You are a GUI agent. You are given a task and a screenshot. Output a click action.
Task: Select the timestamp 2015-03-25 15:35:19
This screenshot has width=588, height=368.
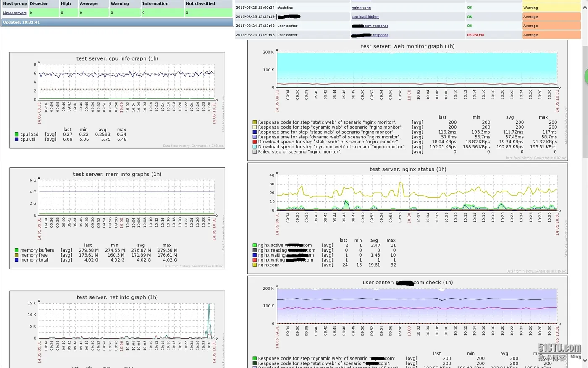coord(255,17)
